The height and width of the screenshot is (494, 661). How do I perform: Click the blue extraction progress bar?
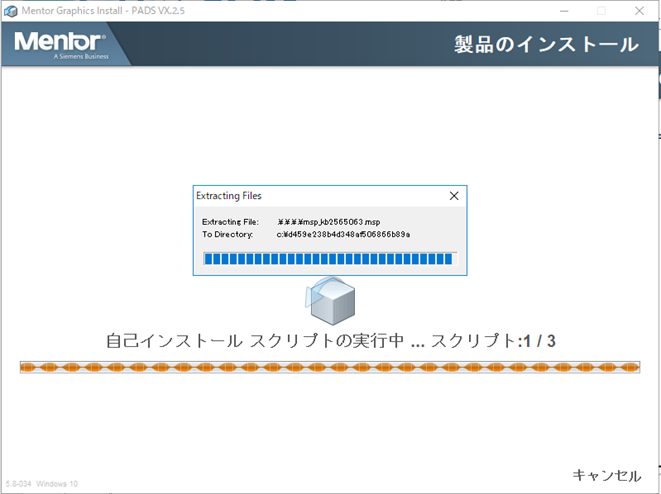(330, 259)
